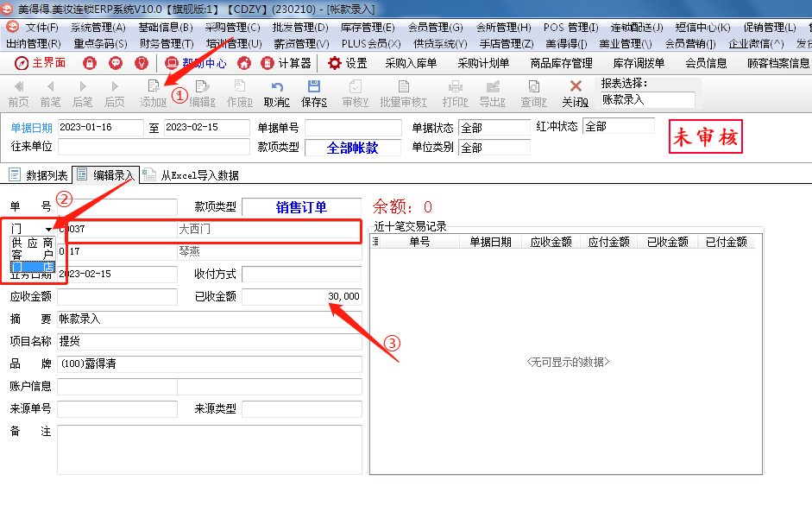812x512 pixels.
Task: Click the 单据单号 filter input
Action: (353, 128)
